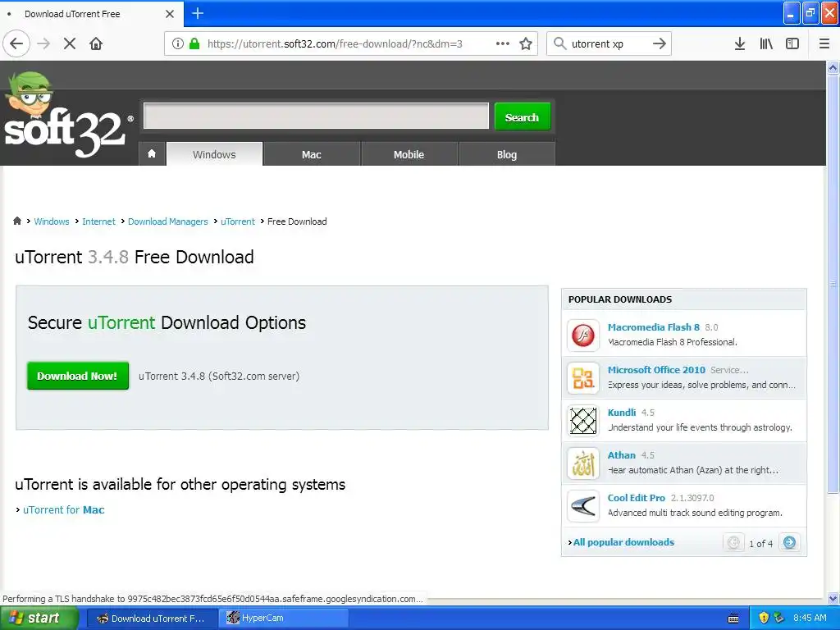840x630 pixels.
Task: Open the uTorrent for Mac link
Action: [x=64, y=509]
